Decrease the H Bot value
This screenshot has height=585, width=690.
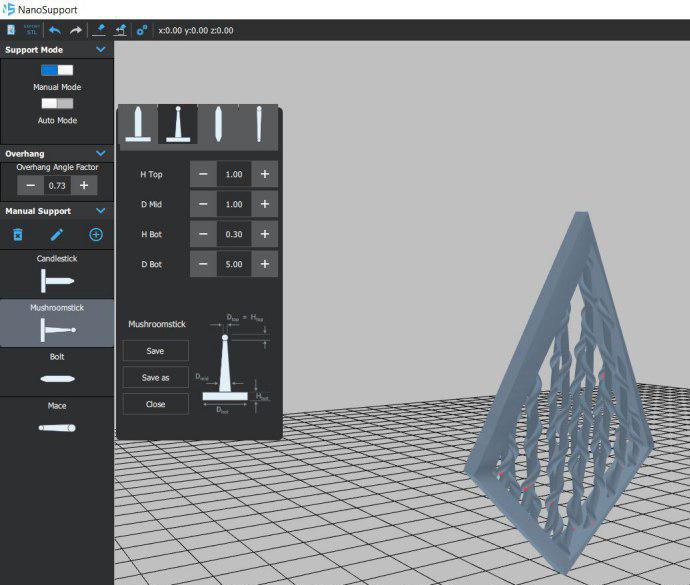[x=203, y=234]
